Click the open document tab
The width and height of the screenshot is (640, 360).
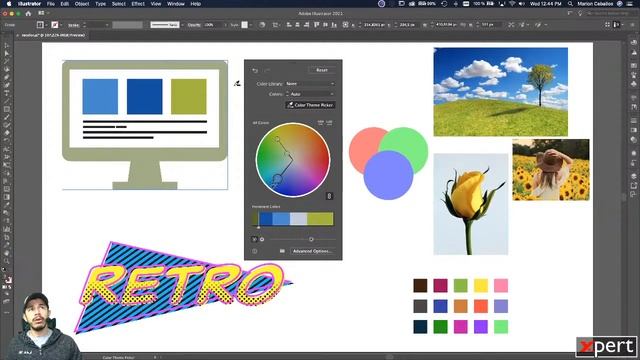tap(53, 36)
